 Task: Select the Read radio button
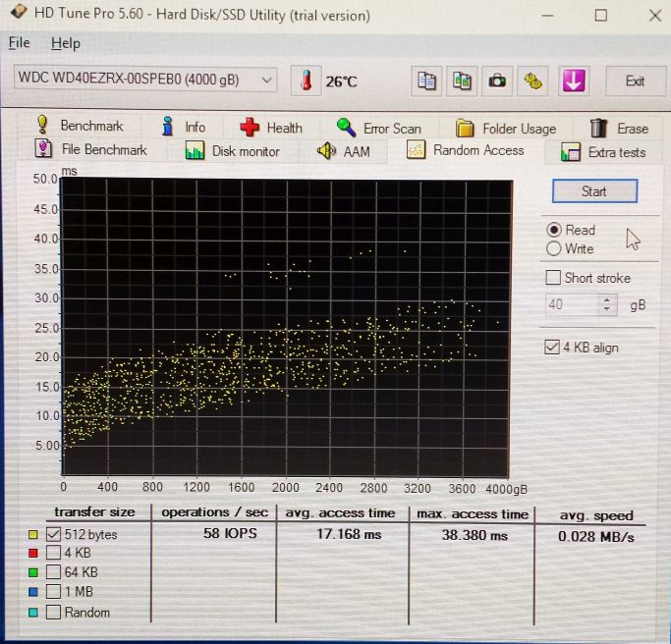[554, 230]
